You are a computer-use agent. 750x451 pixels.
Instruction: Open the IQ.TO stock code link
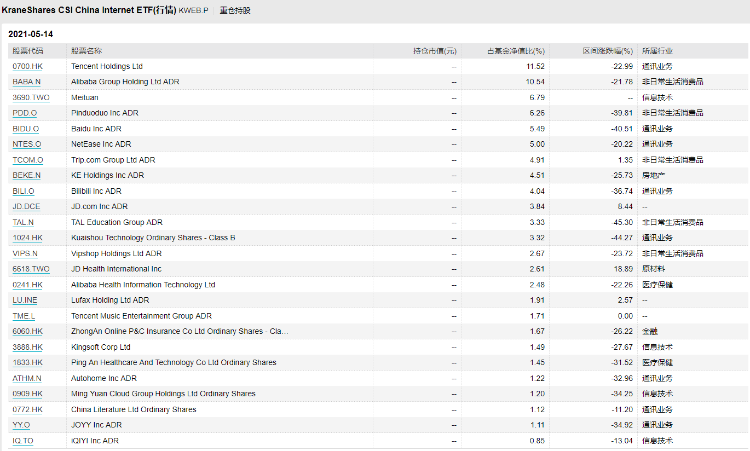(x=23, y=440)
